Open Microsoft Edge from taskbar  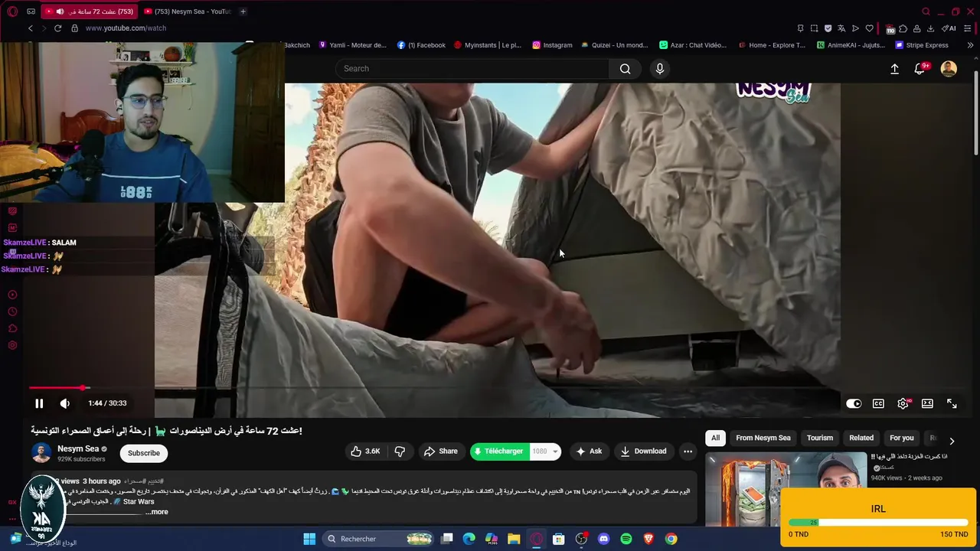pyautogui.click(x=469, y=539)
